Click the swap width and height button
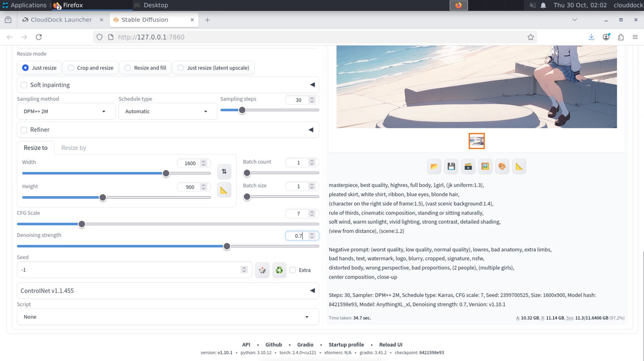This screenshot has height=361, width=644. [x=224, y=172]
